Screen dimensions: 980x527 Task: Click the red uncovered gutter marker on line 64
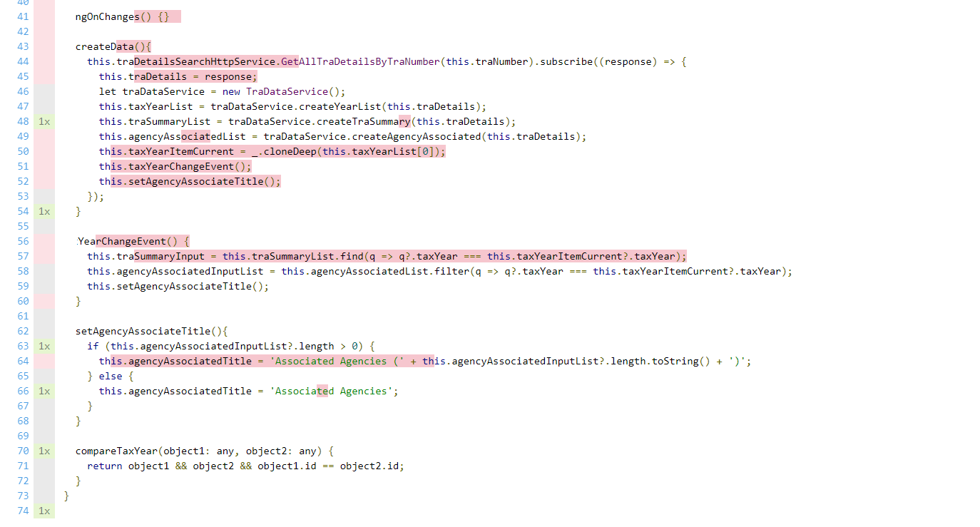click(x=44, y=361)
